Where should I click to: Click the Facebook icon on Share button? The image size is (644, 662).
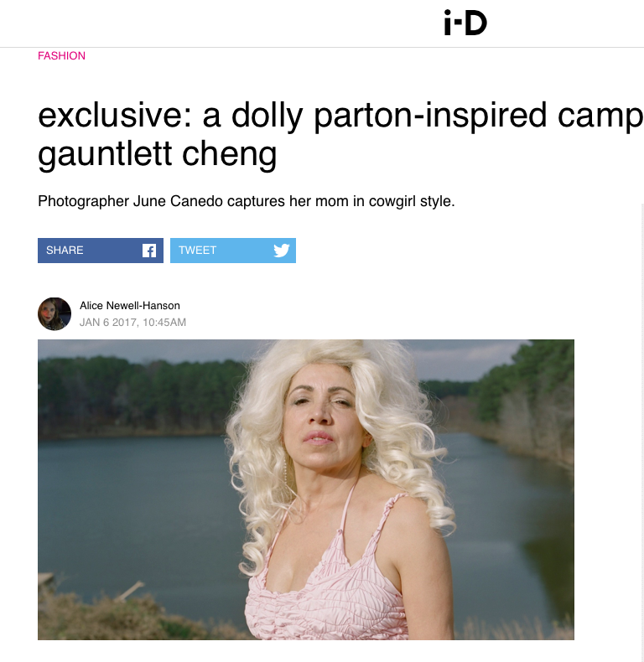[x=149, y=251]
